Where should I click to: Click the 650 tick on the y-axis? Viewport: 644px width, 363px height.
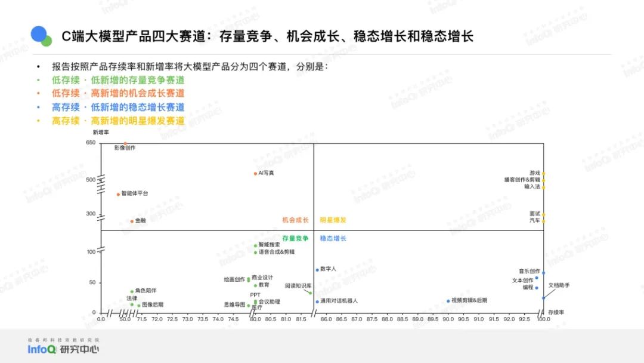coord(91,143)
